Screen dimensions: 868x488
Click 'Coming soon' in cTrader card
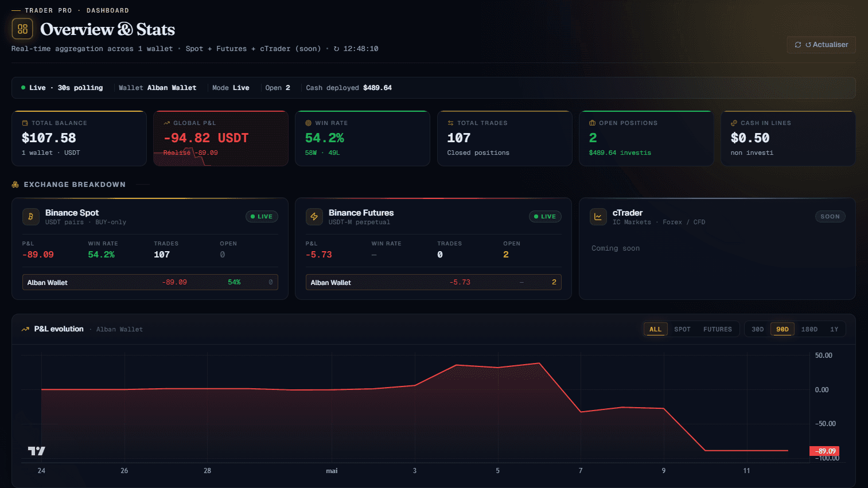(616, 248)
